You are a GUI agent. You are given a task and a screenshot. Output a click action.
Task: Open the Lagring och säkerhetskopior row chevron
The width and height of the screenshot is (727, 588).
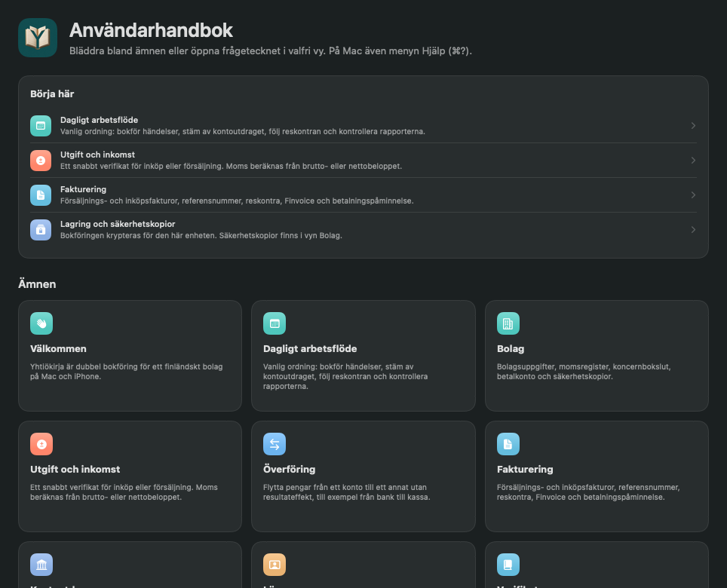pos(693,230)
